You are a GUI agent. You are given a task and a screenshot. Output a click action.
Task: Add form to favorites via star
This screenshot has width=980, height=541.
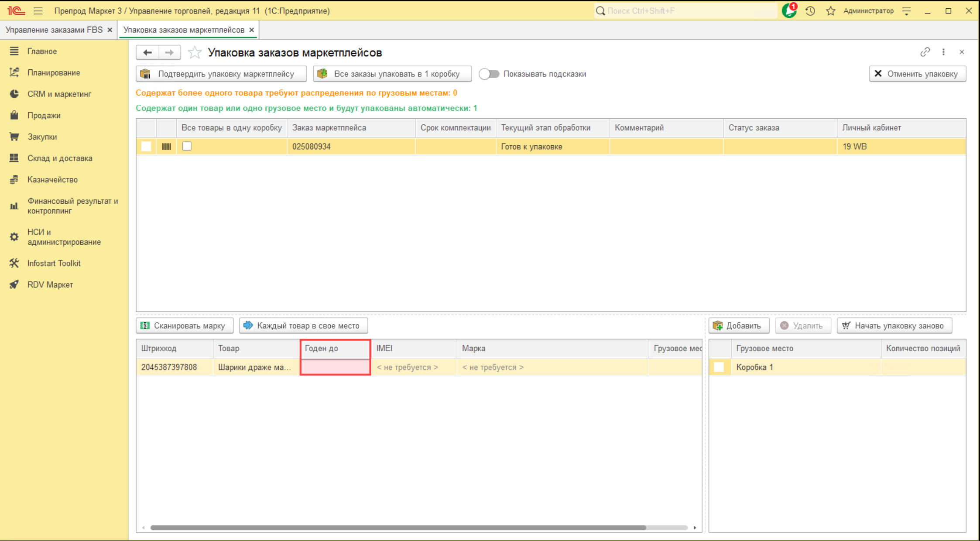(x=195, y=53)
